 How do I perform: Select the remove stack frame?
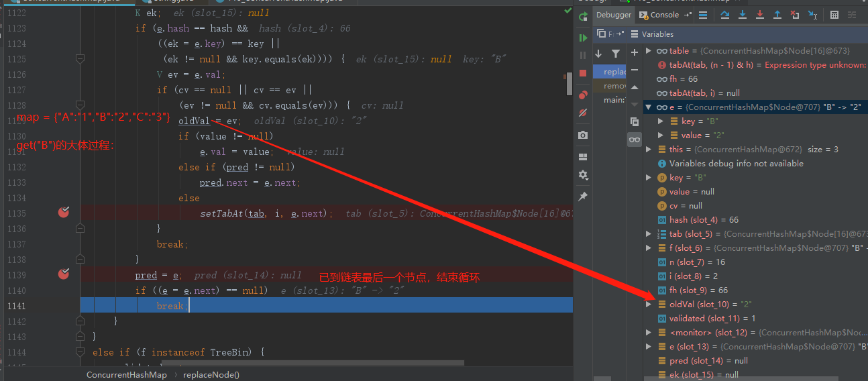point(609,86)
